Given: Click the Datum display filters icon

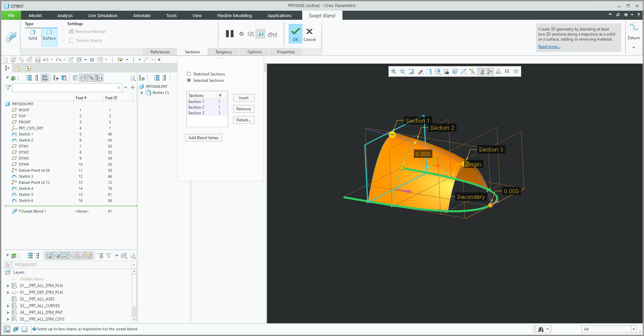Looking at the screenshot, I should [x=472, y=71].
